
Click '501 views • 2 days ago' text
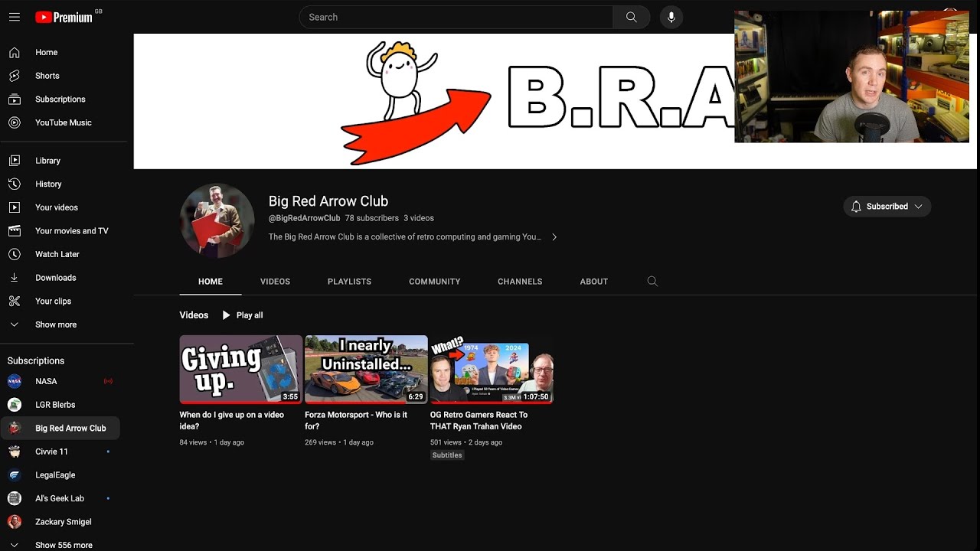pyautogui.click(x=466, y=442)
